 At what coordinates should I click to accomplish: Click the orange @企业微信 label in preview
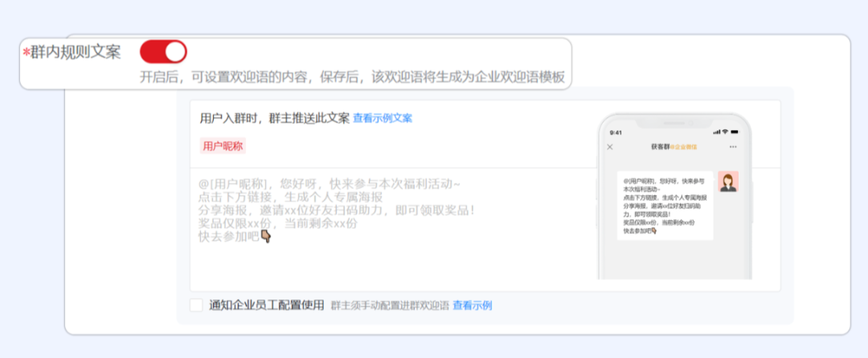pyautogui.click(x=684, y=147)
